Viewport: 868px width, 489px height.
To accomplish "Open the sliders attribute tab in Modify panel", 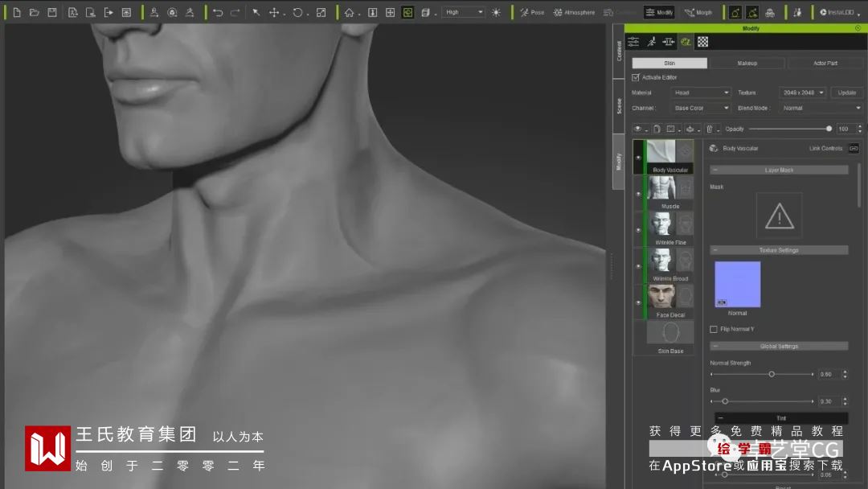I will pos(633,42).
